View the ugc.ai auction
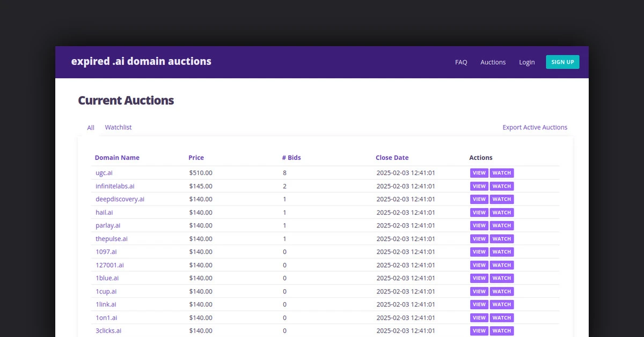Image resolution: width=644 pixels, height=337 pixels. click(479, 173)
